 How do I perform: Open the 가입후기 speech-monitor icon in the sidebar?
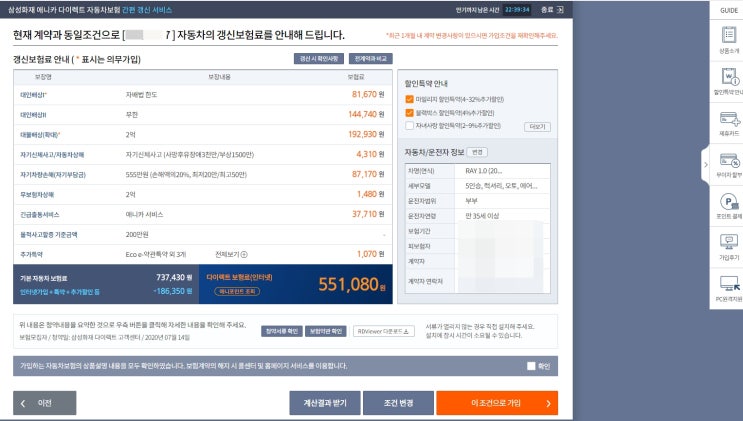[729, 242]
